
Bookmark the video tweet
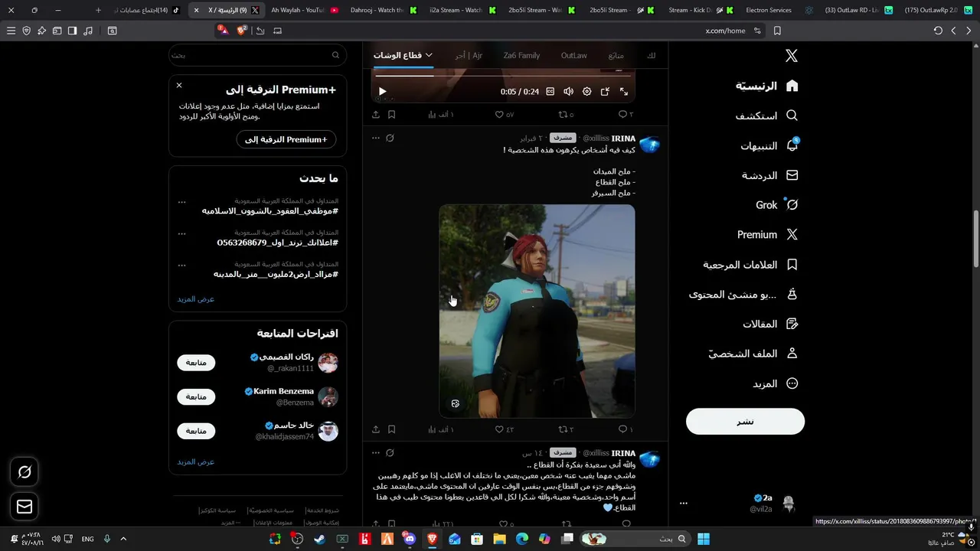(x=391, y=114)
